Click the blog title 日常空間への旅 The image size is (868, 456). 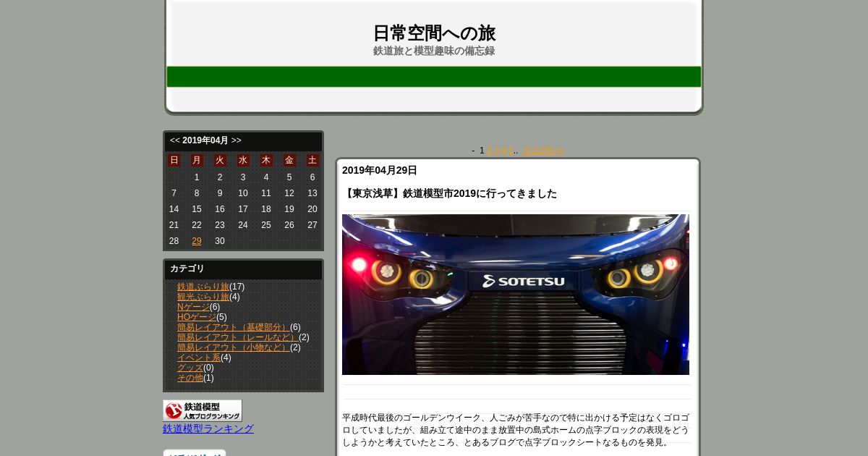point(434,33)
